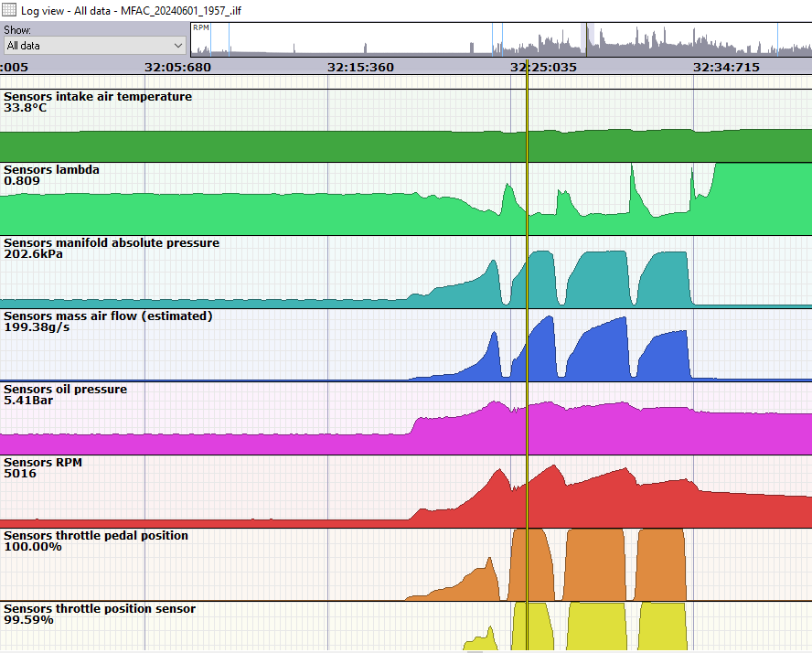Click the 'RPM' label in the overview strip

(x=201, y=27)
